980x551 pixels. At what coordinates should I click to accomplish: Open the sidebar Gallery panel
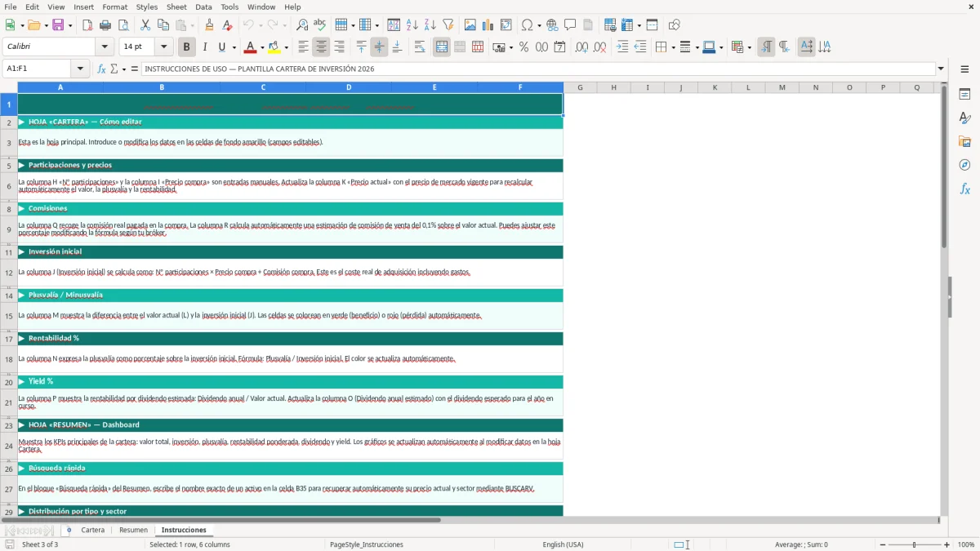pyautogui.click(x=964, y=141)
